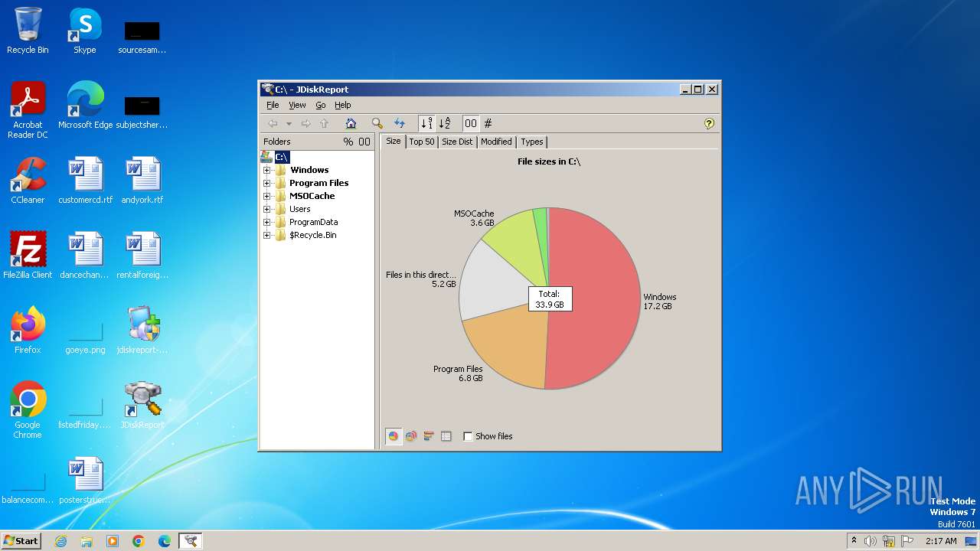The image size is (980, 551).
Task: Open Internet Explorer from the taskbar
Action: click(x=60, y=541)
